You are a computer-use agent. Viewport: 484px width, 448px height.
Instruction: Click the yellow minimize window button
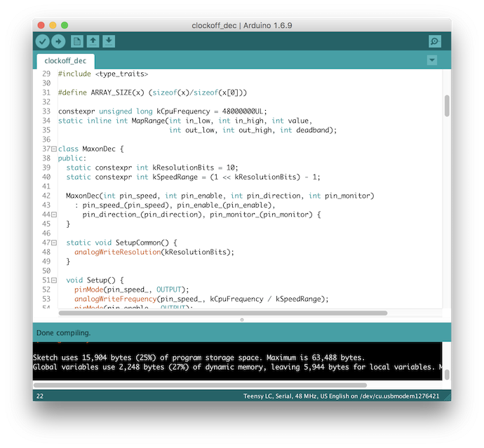53,25
